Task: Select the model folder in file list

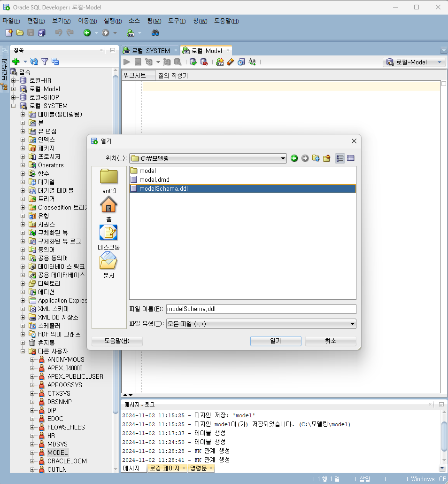Action: tap(147, 171)
